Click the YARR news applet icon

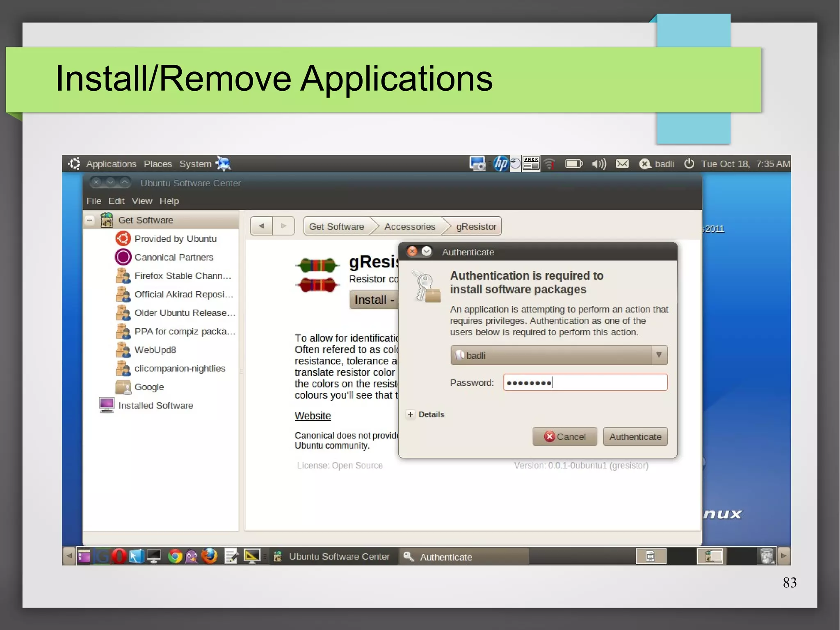point(531,164)
